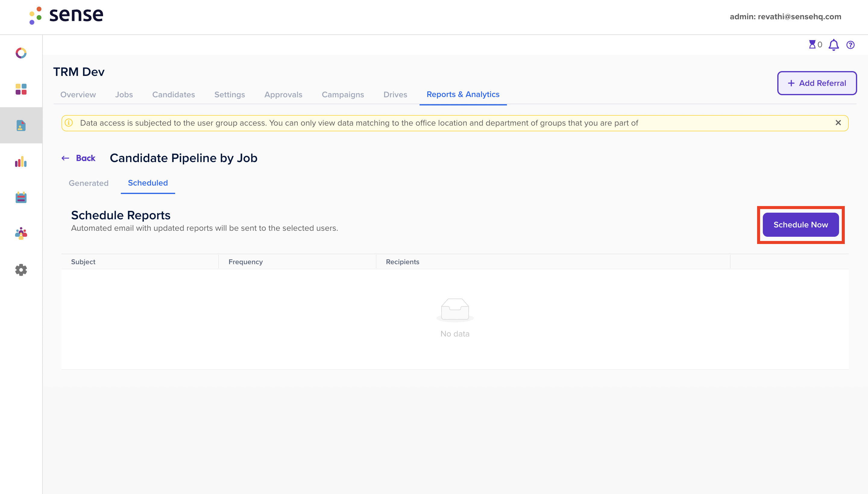
Task: Click the Sense logo
Action: pyautogui.click(x=67, y=16)
